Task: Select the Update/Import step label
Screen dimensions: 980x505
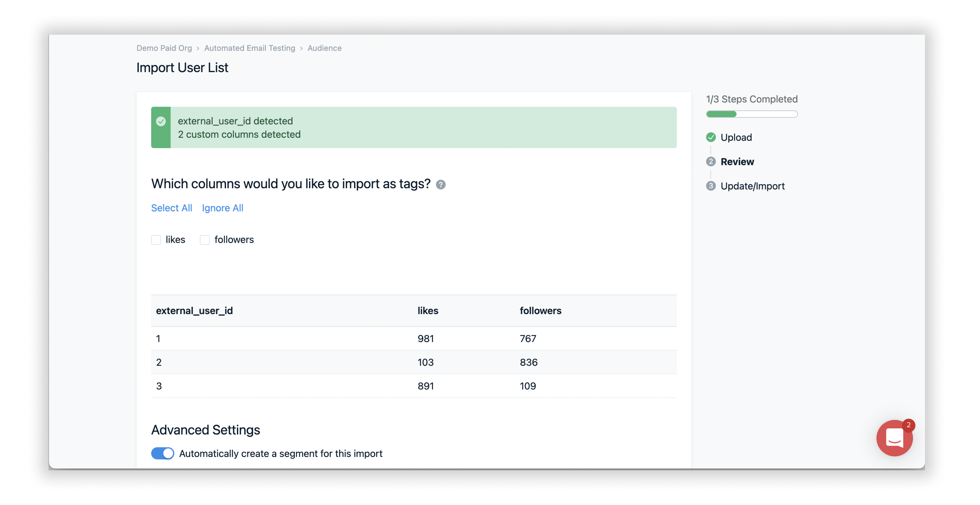Action: (x=753, y=186)
